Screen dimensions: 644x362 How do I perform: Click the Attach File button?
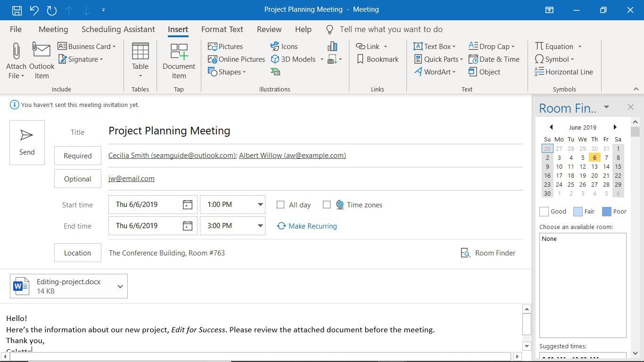pyautogui.click(x=16, y=59)
